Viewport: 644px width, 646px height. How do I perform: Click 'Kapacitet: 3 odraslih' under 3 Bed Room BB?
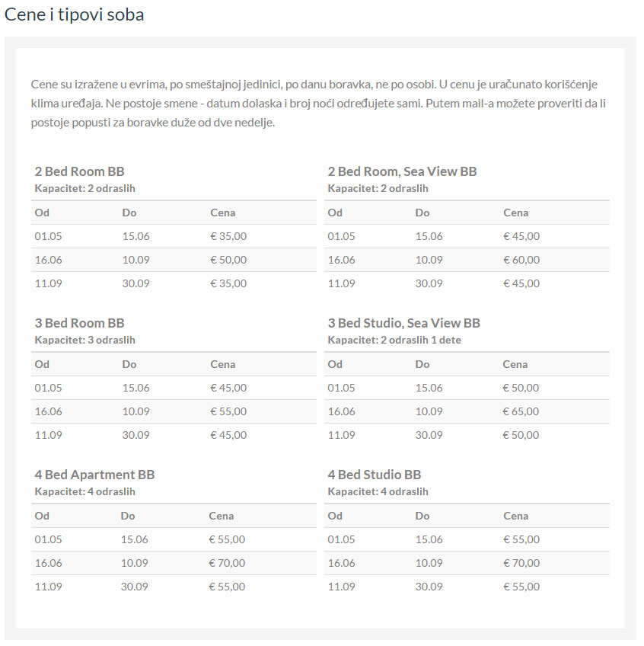pos(84,340)
